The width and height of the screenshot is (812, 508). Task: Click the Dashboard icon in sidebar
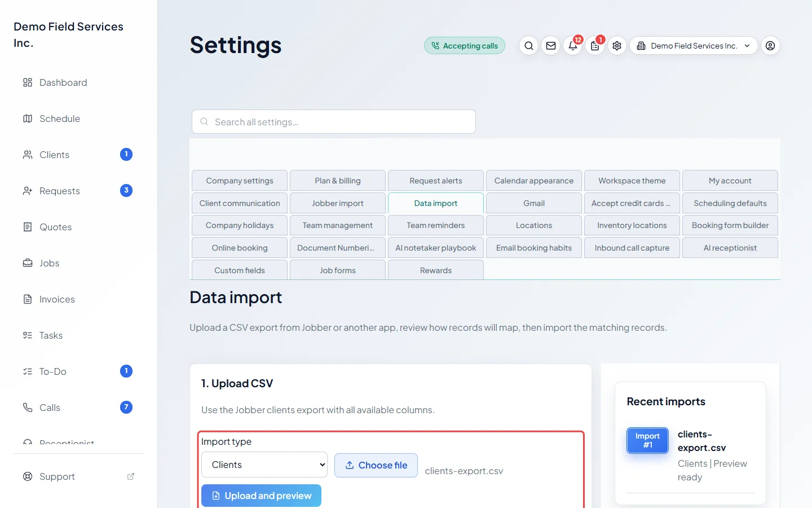[x=28, y=82]
